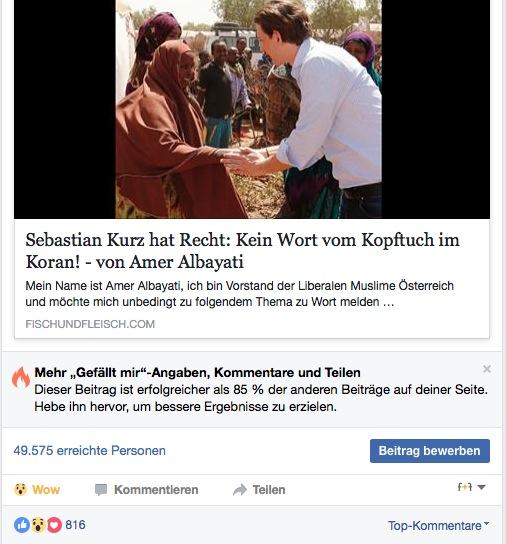Click the Wow reaction emoji icon

pyautogui.click(x=20, y=490)
